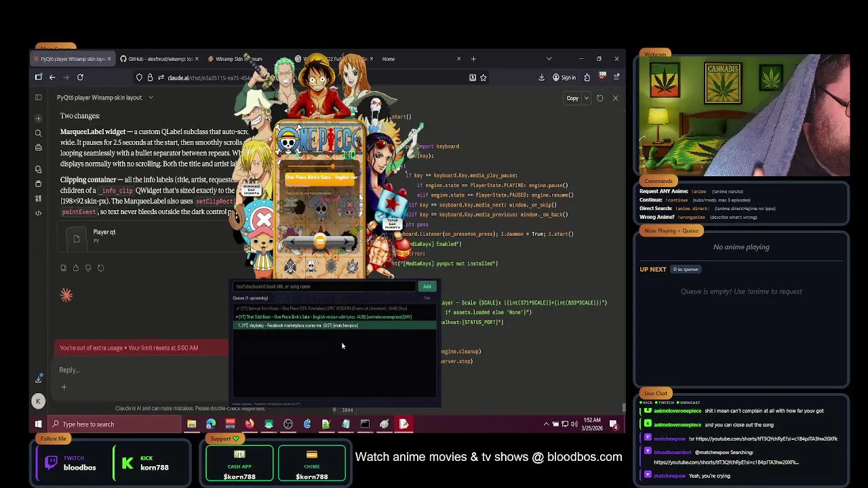Open the list-all-tabs dropdown arrow
The image size is (868, 488).
click(x=549, y=59)
